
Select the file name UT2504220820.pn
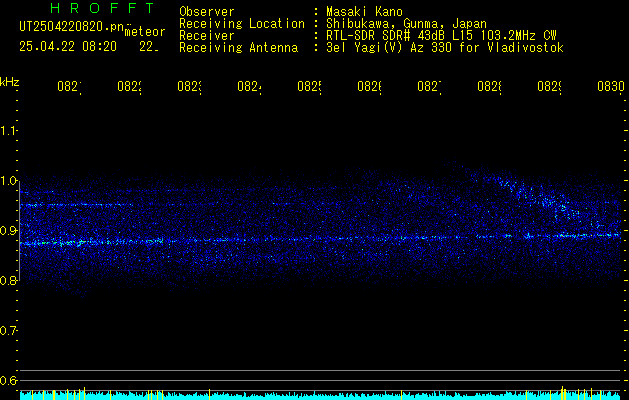72,27
